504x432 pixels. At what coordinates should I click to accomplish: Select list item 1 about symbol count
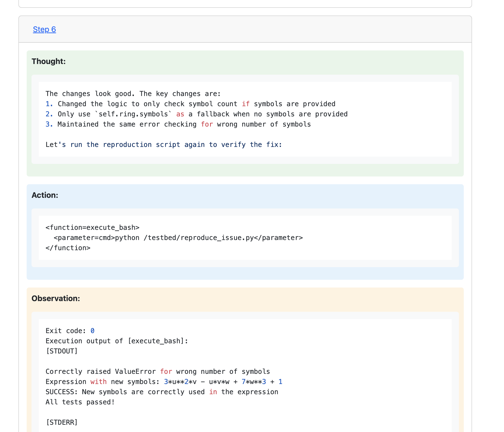(190, 104)
